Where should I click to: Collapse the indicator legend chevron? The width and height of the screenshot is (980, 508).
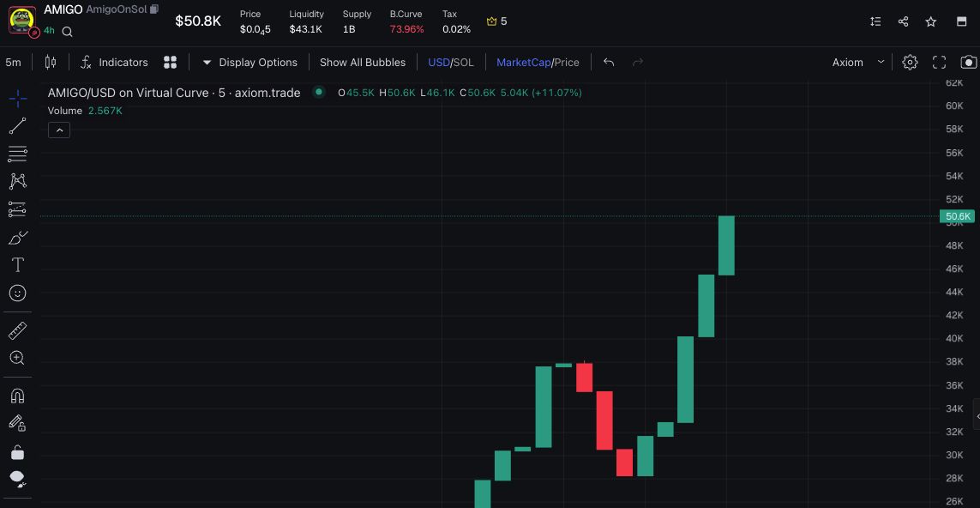coord(59,130)
